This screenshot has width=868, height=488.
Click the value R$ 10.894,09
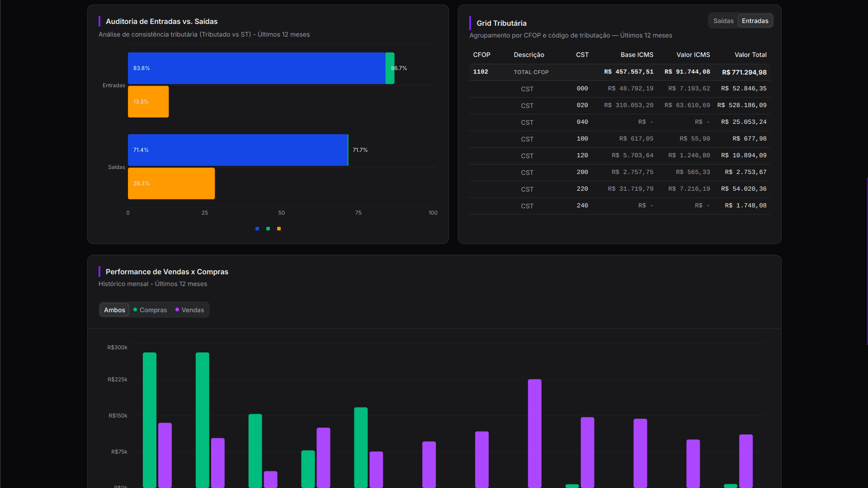pos(744,155)
